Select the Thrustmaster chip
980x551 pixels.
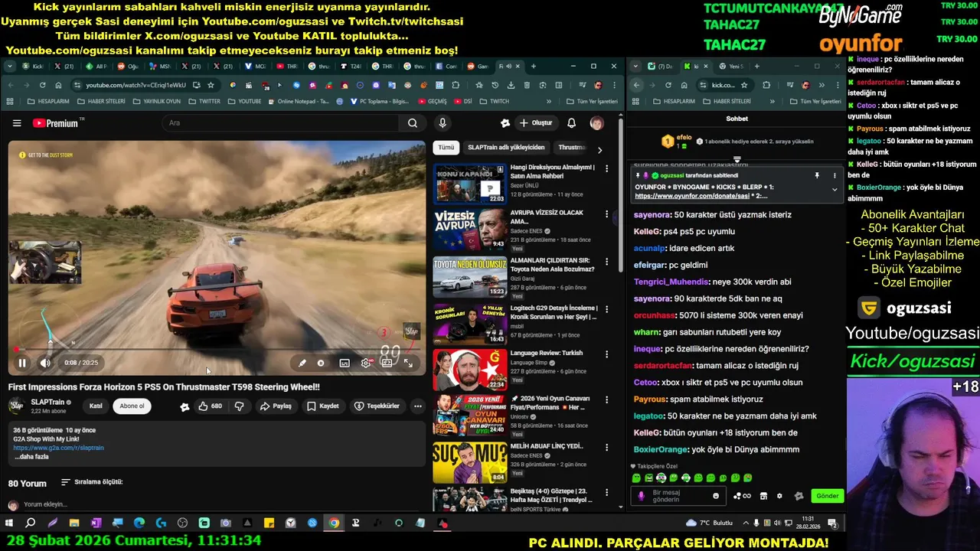[572, 148]
